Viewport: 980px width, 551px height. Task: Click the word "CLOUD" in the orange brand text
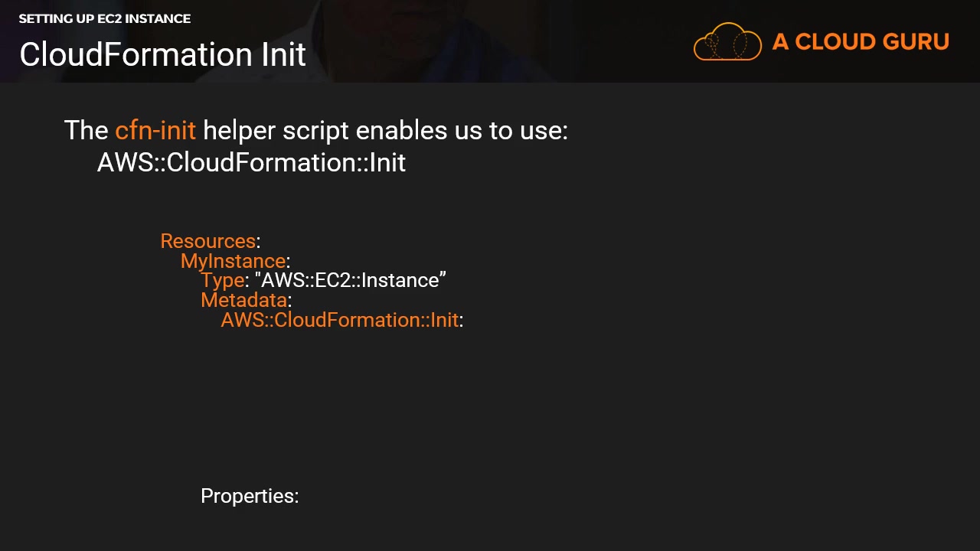coord(830,42)
